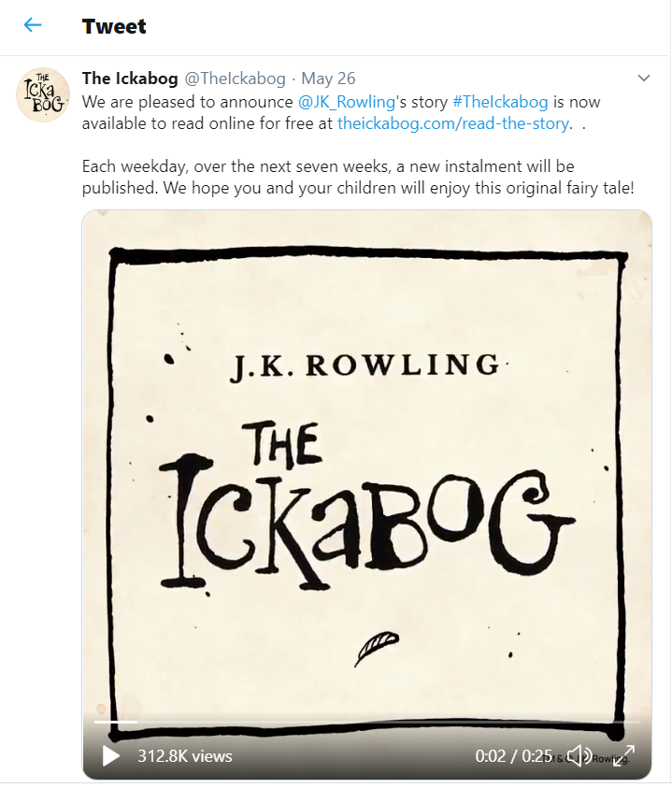The height and width of the screenshot is (788, 672).
Task: Click the Tweet page heading
Action: 114,26
